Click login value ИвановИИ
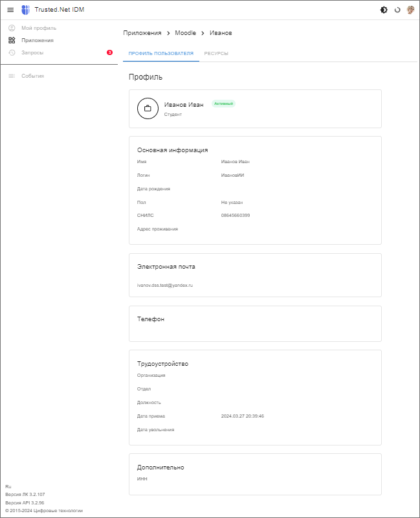This screenshot has width=420, height=518. 232,175
